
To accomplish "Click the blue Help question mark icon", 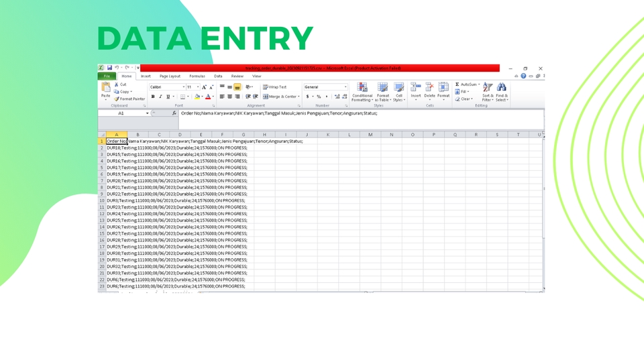I will click(523, 76).
